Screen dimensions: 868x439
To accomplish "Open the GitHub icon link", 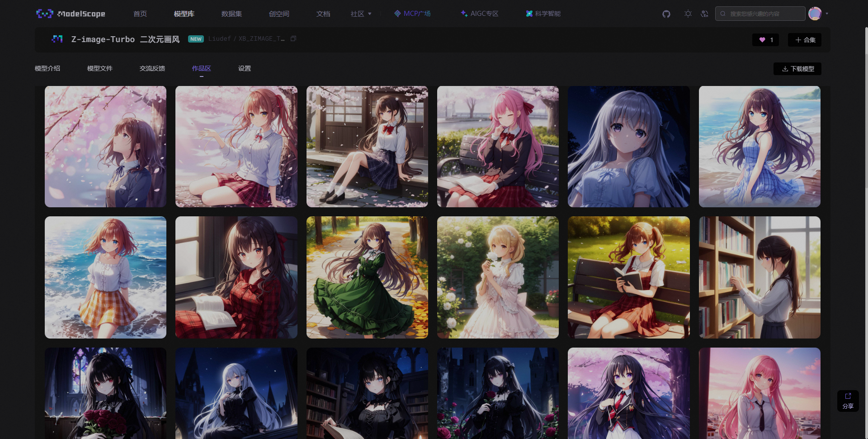I will pos(666,14).
